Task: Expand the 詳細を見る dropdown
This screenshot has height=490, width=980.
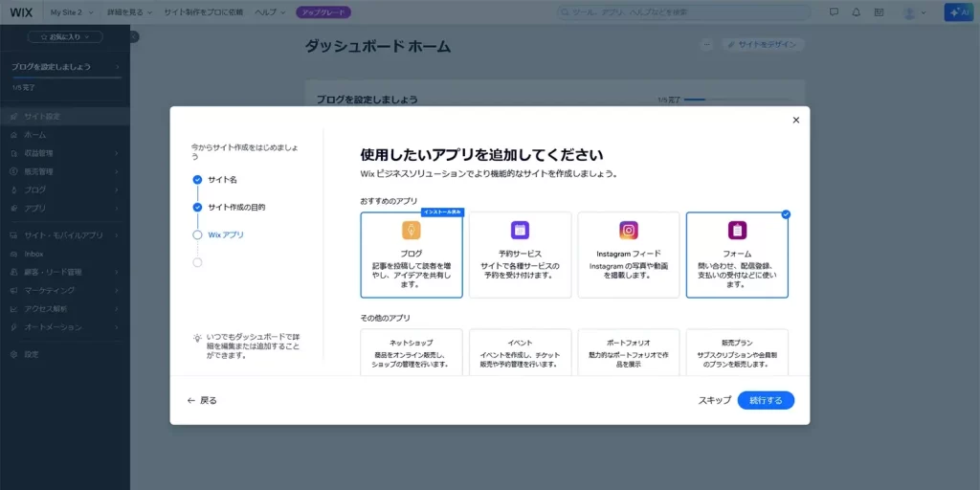Action: pos(129,12)
